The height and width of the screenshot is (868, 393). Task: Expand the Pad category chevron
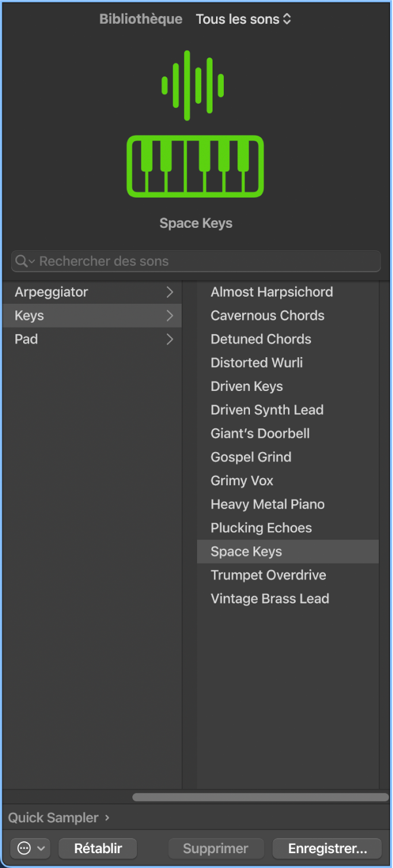(x=170, y=339)
